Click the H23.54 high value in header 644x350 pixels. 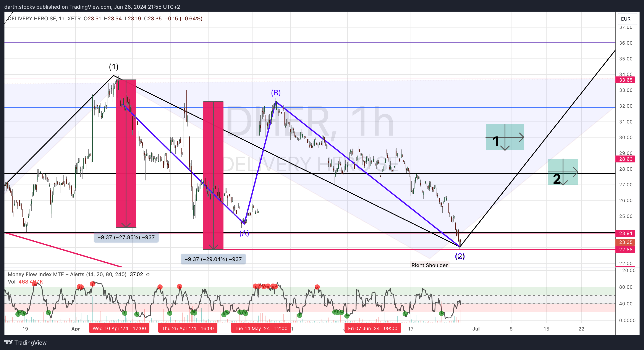click(x=113, y=18)
